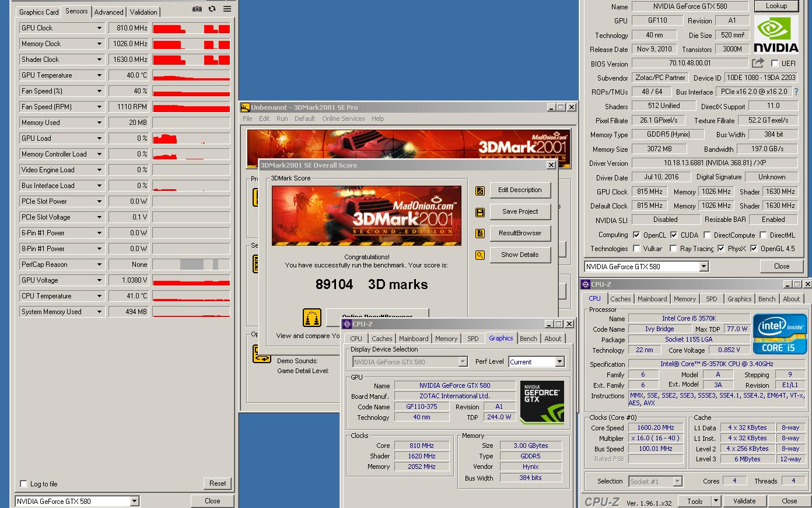
Task: Click the Lookup button
Action: [x=776, y=6]
